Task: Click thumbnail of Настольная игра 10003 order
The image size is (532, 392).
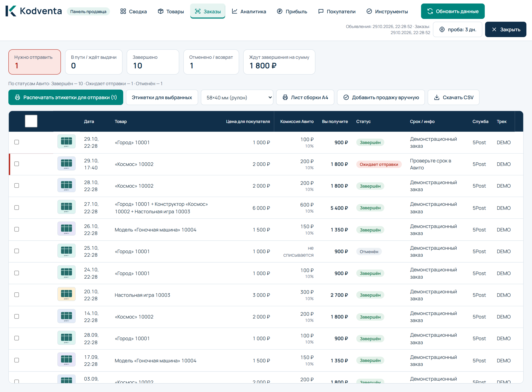Action: pyautogui.click(x=66, y=294)
